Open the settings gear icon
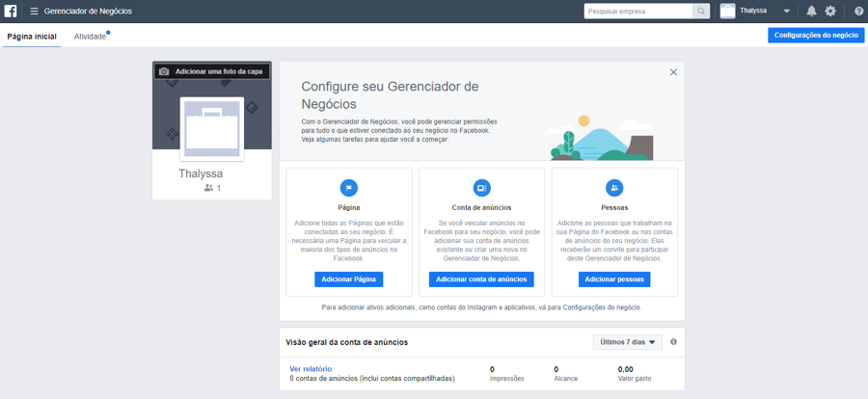Image resolution: width=868 pixels, height=399 pixels. [830, 12]
